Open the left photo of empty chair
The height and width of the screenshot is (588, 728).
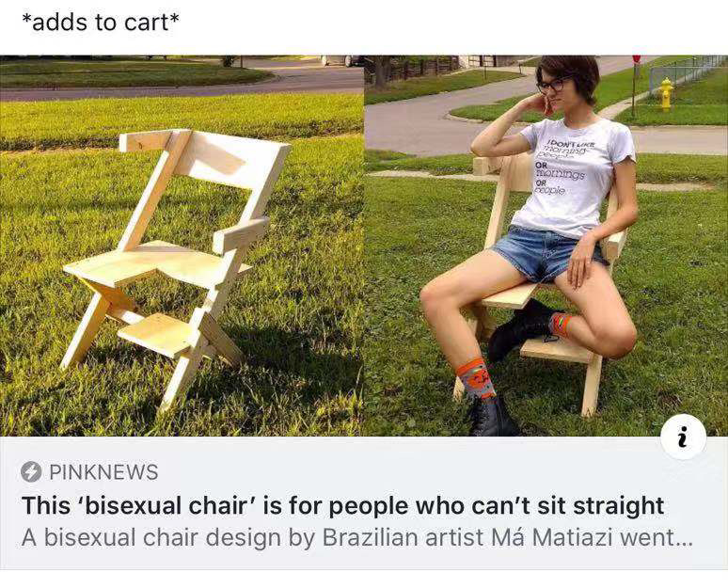(x=182, y=246)
